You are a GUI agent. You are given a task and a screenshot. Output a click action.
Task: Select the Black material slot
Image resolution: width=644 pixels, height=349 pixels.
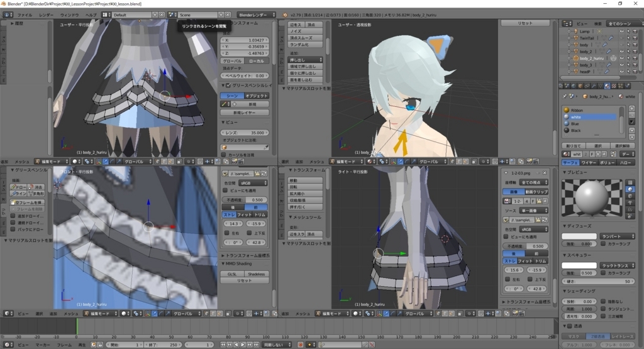591,130
